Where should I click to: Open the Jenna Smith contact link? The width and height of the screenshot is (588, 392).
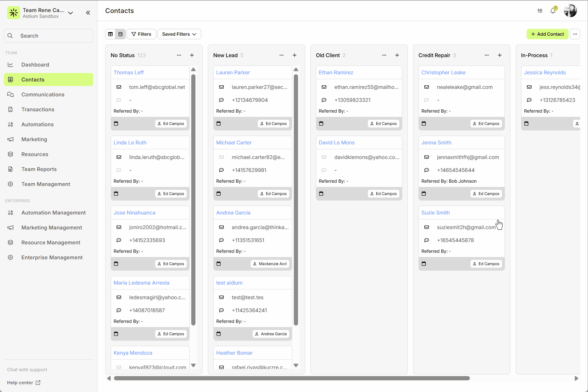tap(436, 142)
